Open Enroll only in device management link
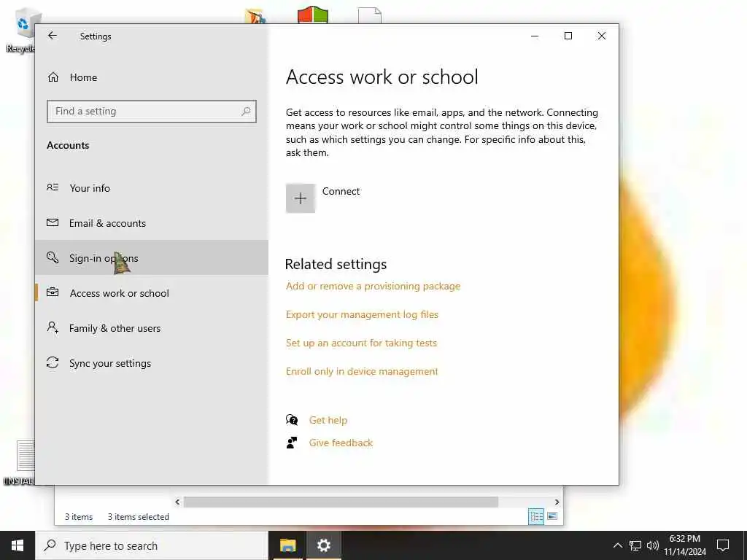 (x=362, y=371)
